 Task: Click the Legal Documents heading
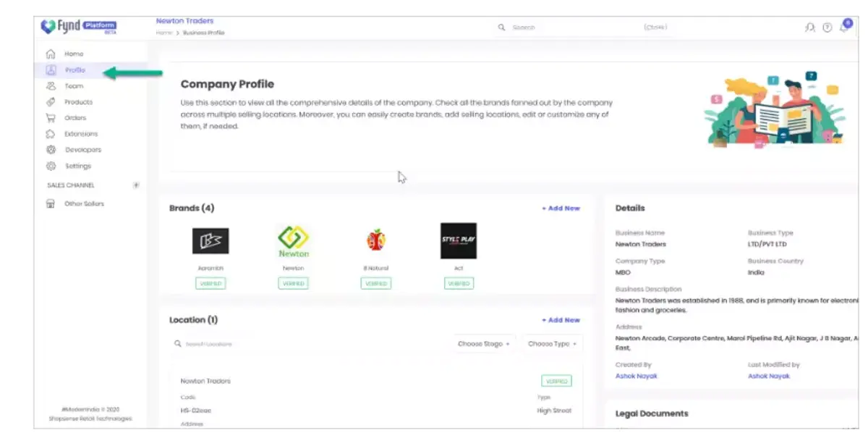(652, 414)
